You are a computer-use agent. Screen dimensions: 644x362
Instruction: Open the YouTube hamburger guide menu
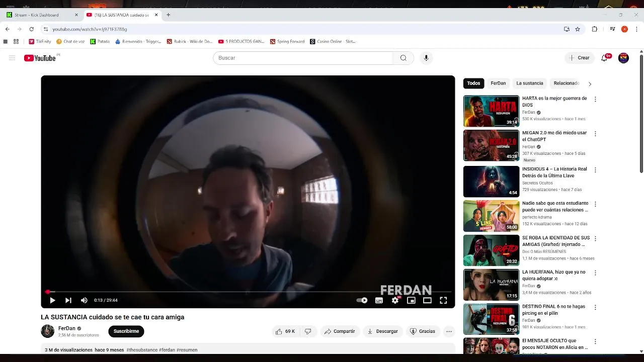(12, 58)
